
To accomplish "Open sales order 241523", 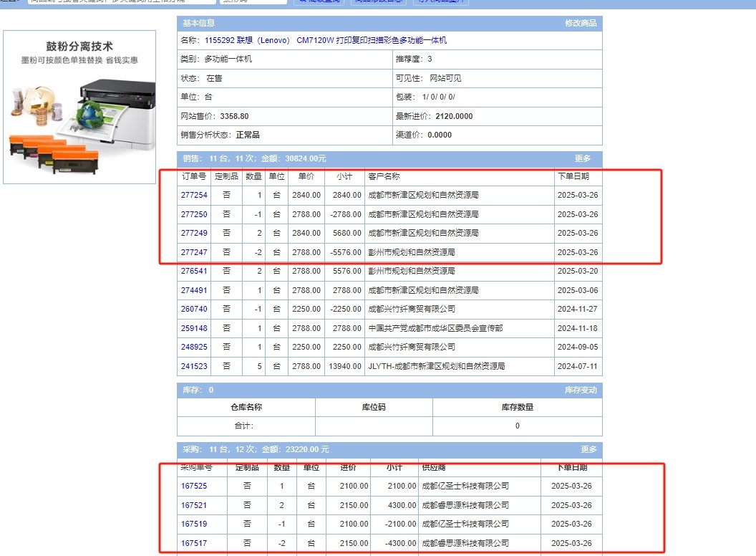I will pos(194,366).
